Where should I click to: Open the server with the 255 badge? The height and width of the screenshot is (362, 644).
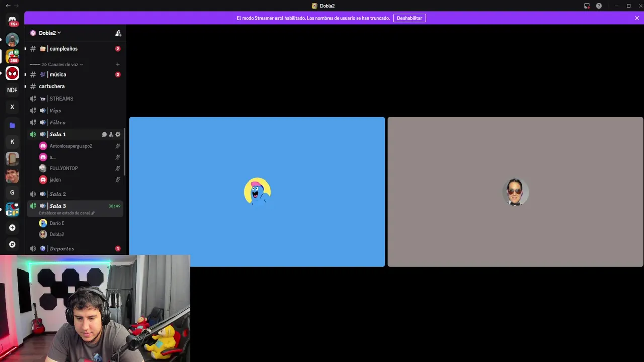point(12,56)
